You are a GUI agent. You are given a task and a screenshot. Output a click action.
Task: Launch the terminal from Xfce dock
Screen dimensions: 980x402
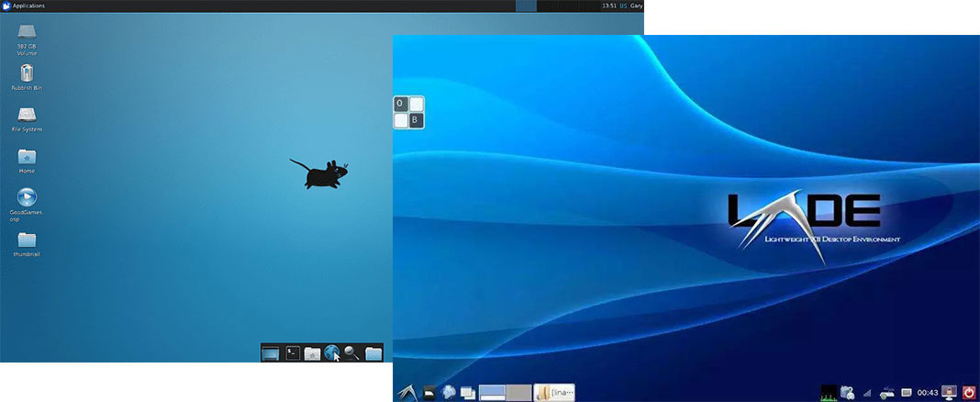point(293,353)
